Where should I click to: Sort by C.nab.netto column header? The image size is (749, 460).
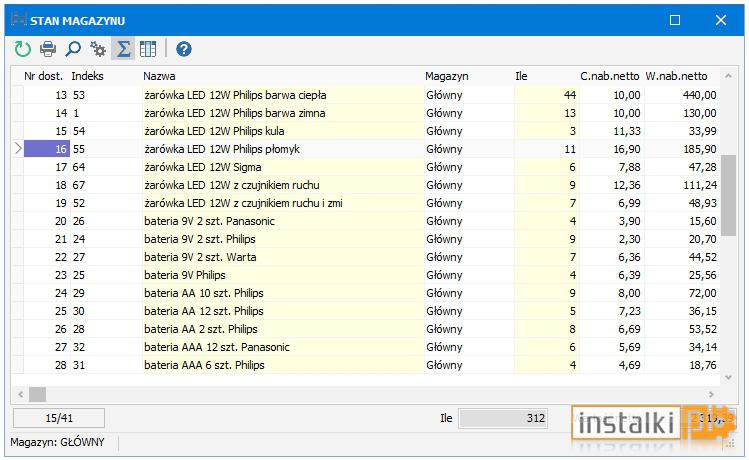(610, 76)
